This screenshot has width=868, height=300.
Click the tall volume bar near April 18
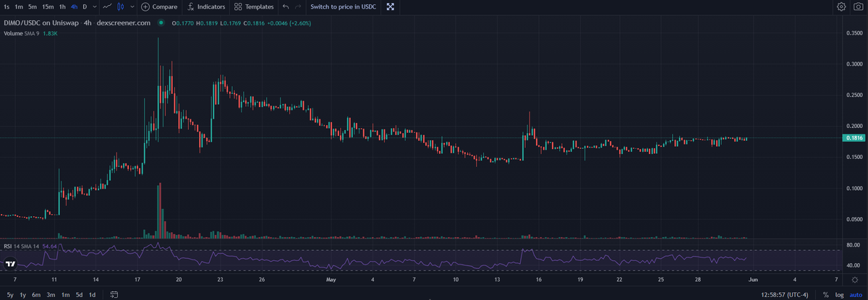158,210
